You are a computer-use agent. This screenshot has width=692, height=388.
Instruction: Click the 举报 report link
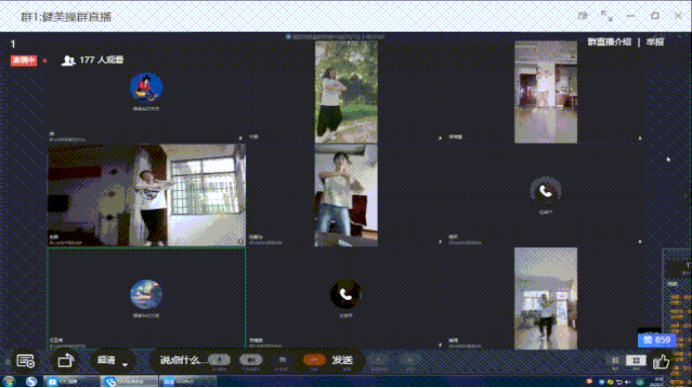655,42
